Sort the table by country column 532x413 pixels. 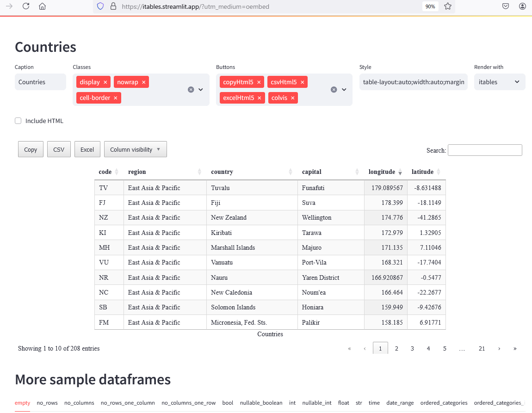(x=252, y=172)
